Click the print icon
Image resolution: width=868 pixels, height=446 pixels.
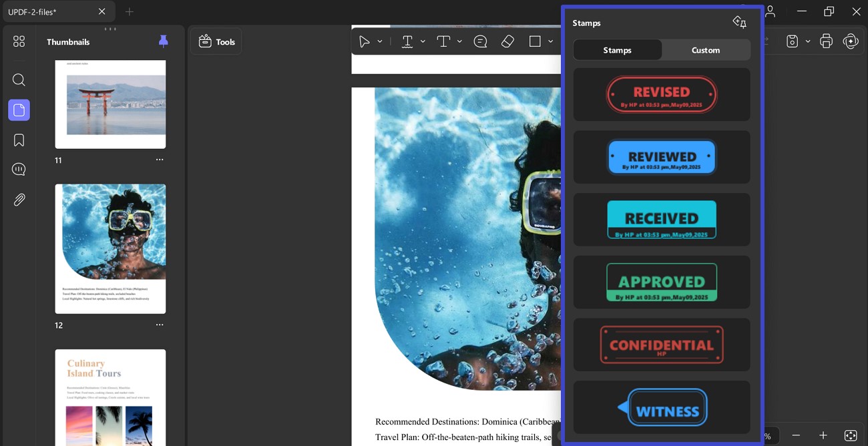click(x=827, y=41)
